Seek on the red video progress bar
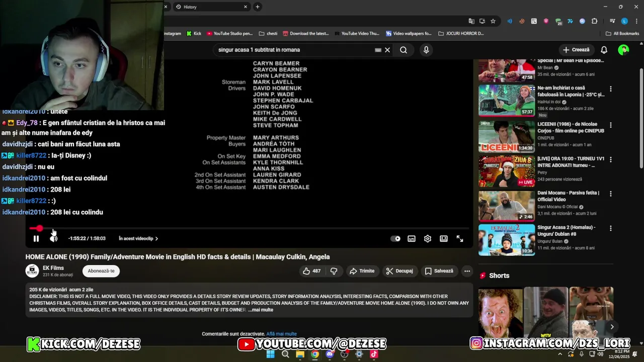 249,228
